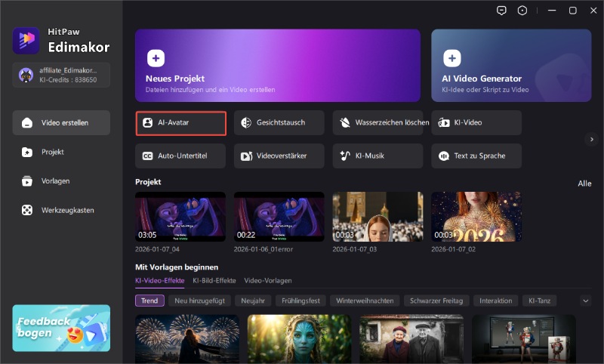Open project thumbnail 2026-01-07_03
Screen dimensions: 604x364
[377, 216]
